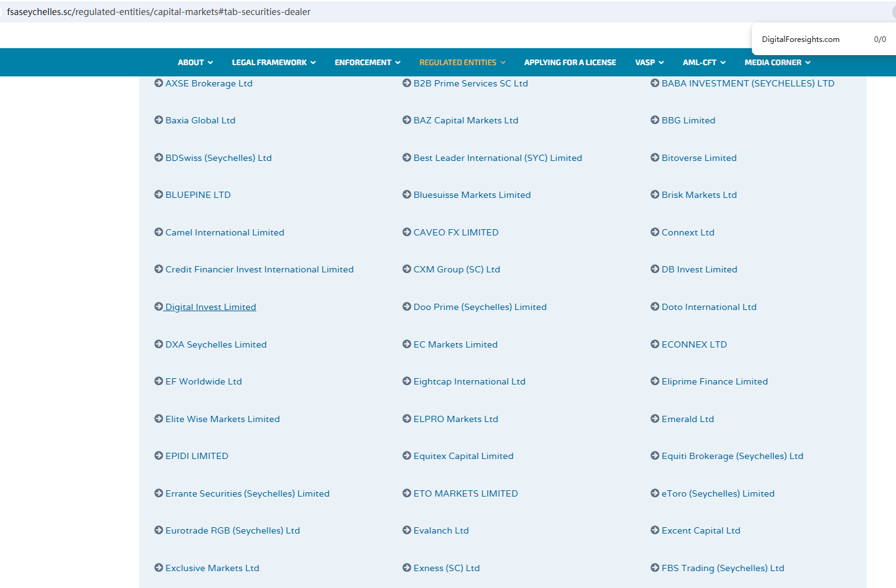The width and height of the screenshot is (896, 588).
Task: Expand the ABOUT menu chevron
Action: (x=211, y=63)
